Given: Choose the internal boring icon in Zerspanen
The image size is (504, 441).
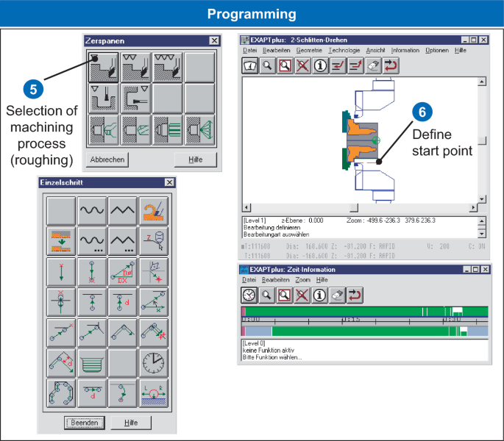Looking at the screenshot, I should click(135, 98).
